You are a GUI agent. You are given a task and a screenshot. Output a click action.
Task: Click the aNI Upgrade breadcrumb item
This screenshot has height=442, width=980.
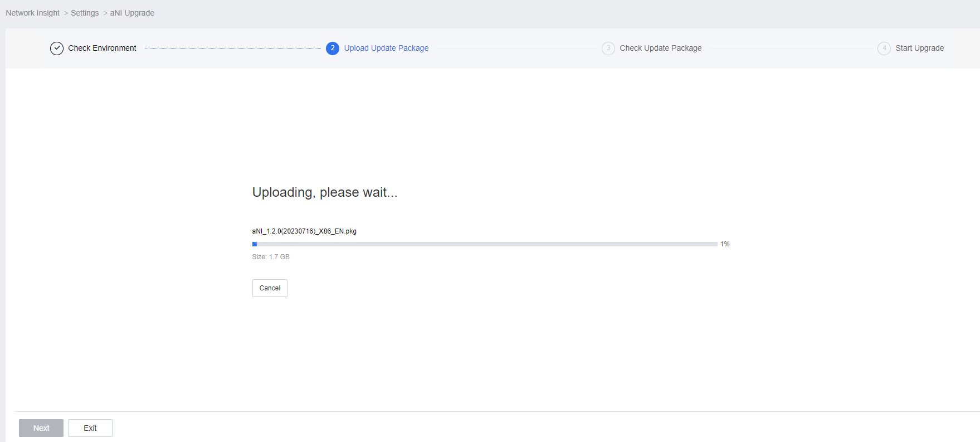click(x=132, y=13)
